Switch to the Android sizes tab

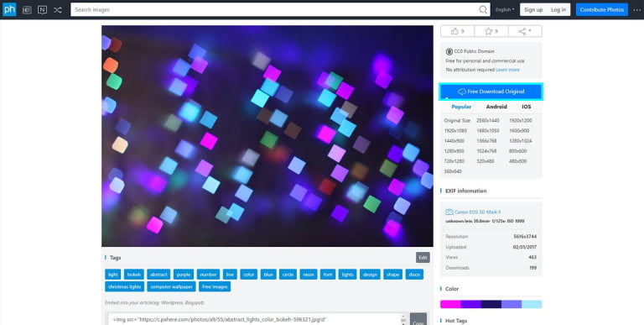496,107
